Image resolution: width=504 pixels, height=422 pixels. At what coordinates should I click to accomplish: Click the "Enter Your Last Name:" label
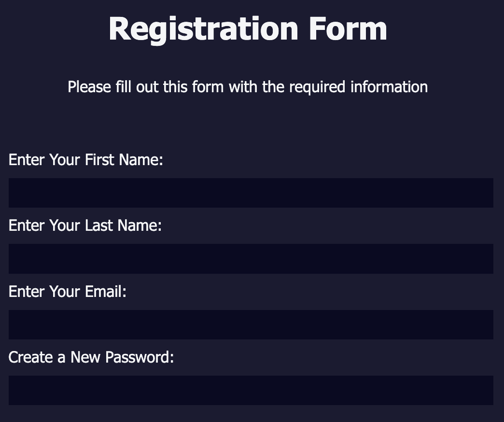85,225
